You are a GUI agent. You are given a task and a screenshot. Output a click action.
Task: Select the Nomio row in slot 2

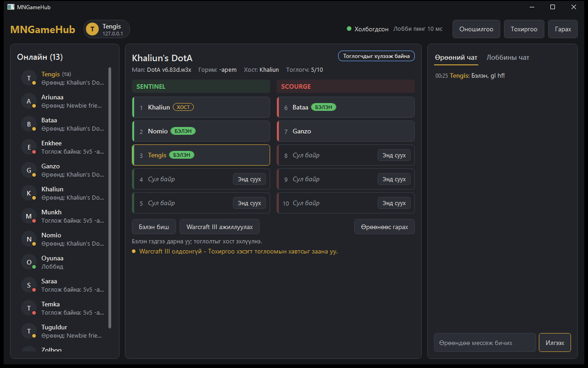pyautogui.click(x=201, y=131)
